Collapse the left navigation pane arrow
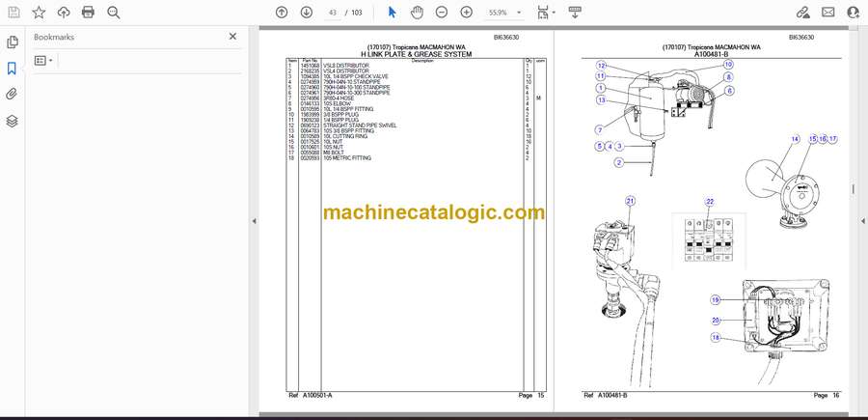 [254, 221]
